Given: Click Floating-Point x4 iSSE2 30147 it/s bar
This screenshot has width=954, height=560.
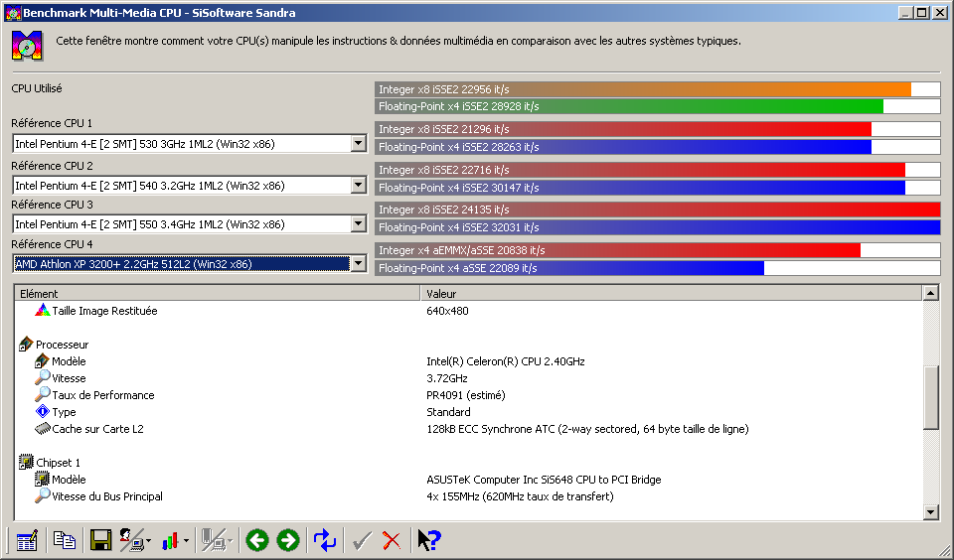Looking at the screenshot, I should pyautogui.click(x=657, y=188).
